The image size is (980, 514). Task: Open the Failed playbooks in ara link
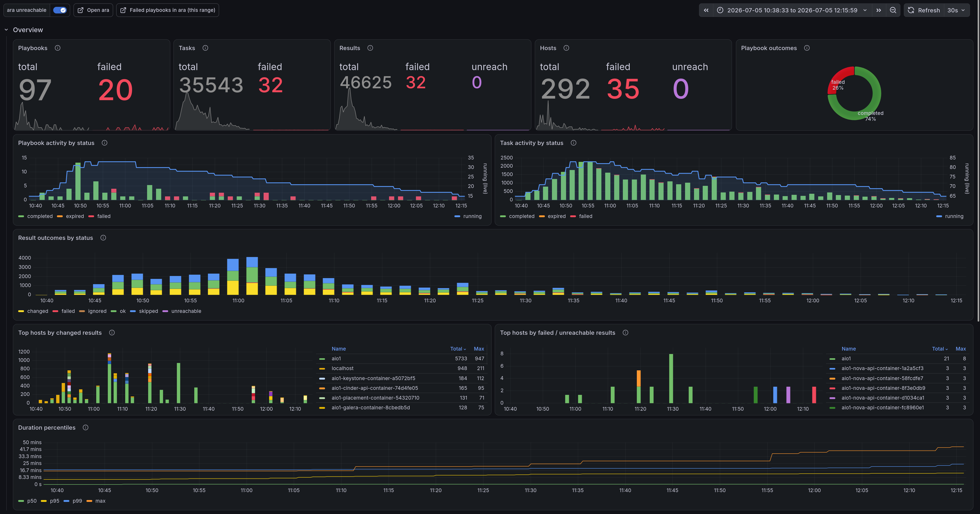(x=167, y=10)
